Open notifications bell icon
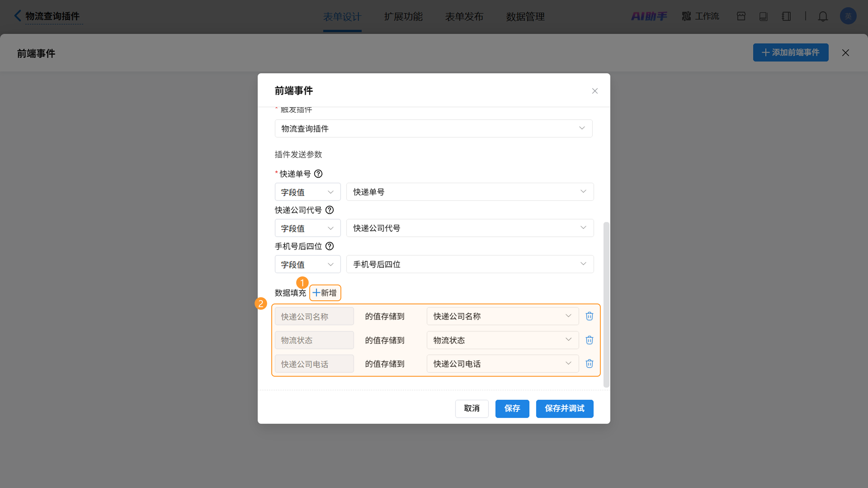The height and width of the screenshot is (488, 868). click(823, 16)
